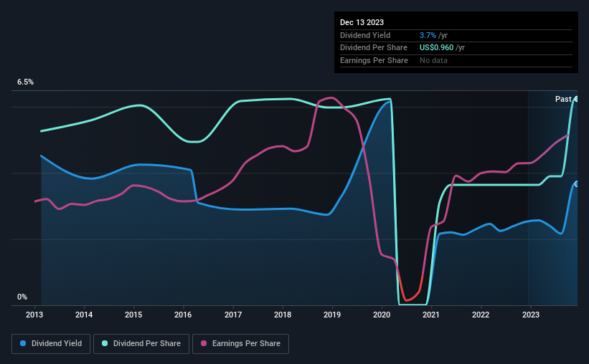The height and width of the screenshot is (364, 589).
Task: Click the blue Dividend Yield legend dot
Action: point(23,343)
